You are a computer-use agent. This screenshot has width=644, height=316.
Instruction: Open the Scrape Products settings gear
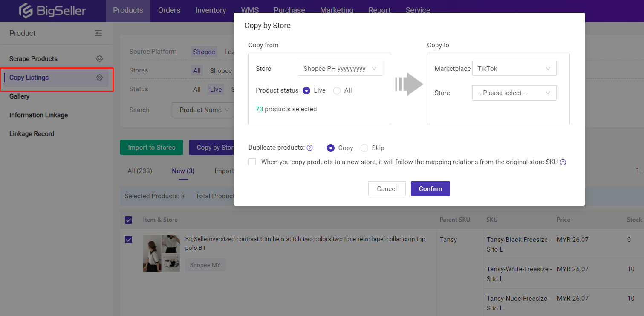pyautogui.click(x=99, y=58)
